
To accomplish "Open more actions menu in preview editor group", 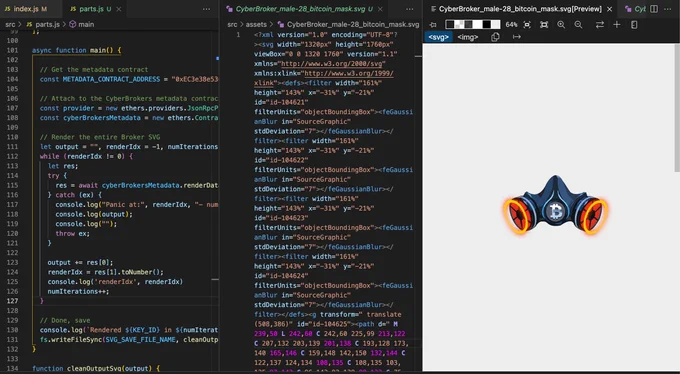I will click(x=668, y=9).
